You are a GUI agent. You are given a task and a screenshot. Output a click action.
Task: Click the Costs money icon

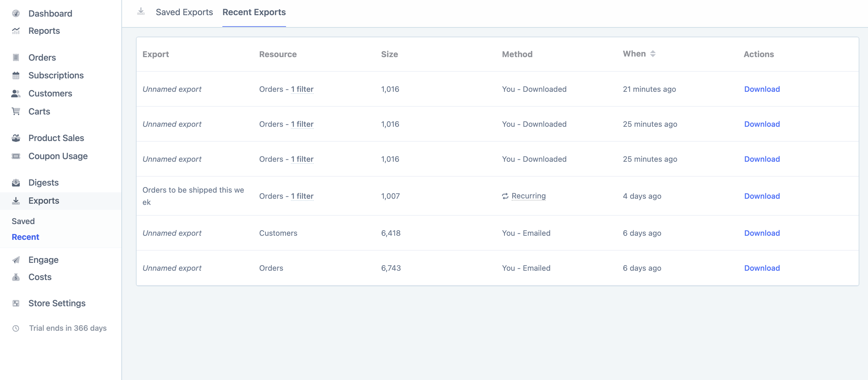(x=16, y=277)
